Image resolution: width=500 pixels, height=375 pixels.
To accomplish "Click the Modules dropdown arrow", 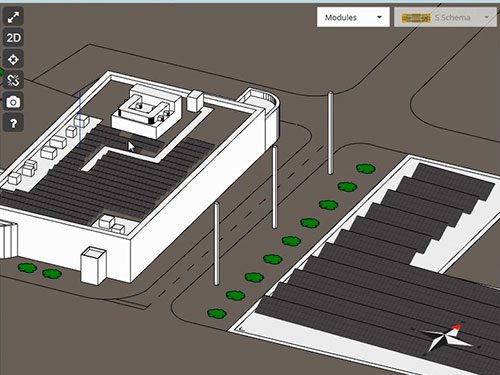I will 379,17.
